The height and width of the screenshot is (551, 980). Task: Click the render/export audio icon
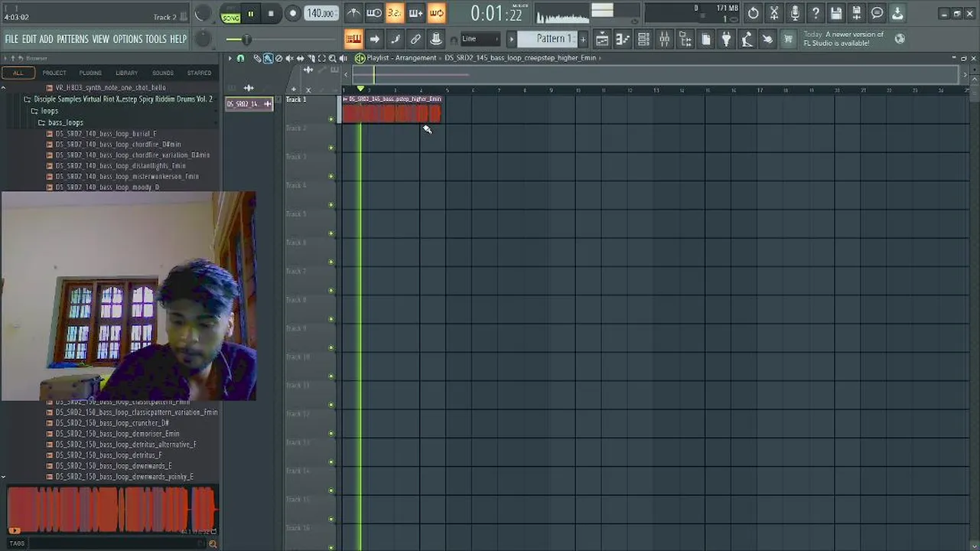tap(857, 13)
